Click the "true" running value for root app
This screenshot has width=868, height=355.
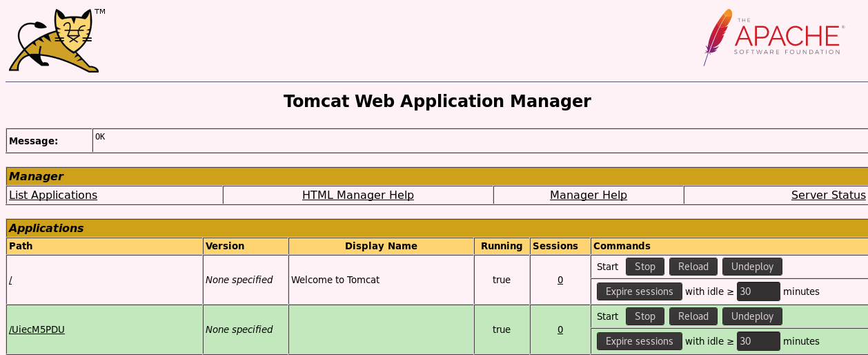[x=502, y=280]
